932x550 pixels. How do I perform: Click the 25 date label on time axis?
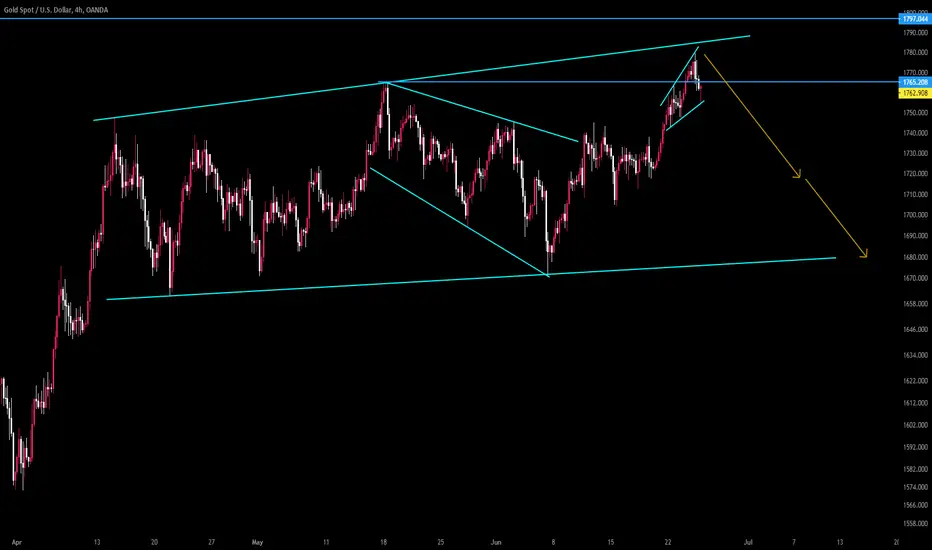pos(441,542)
